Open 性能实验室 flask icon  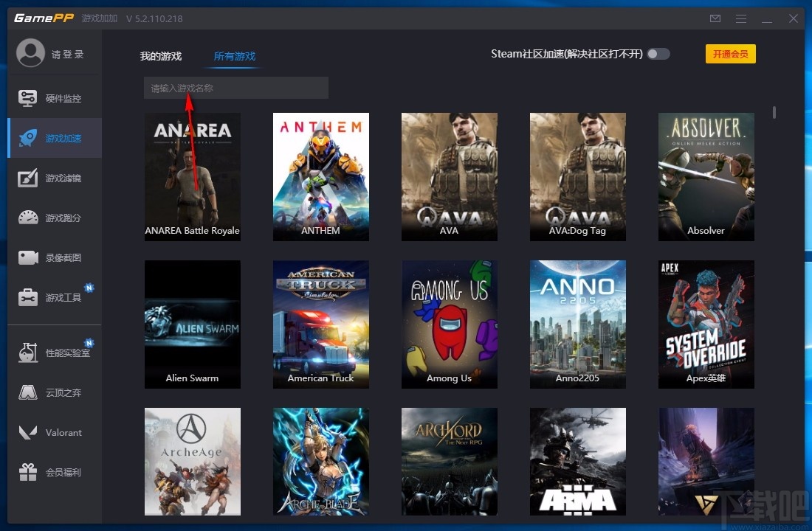click(x=28, y=353)
